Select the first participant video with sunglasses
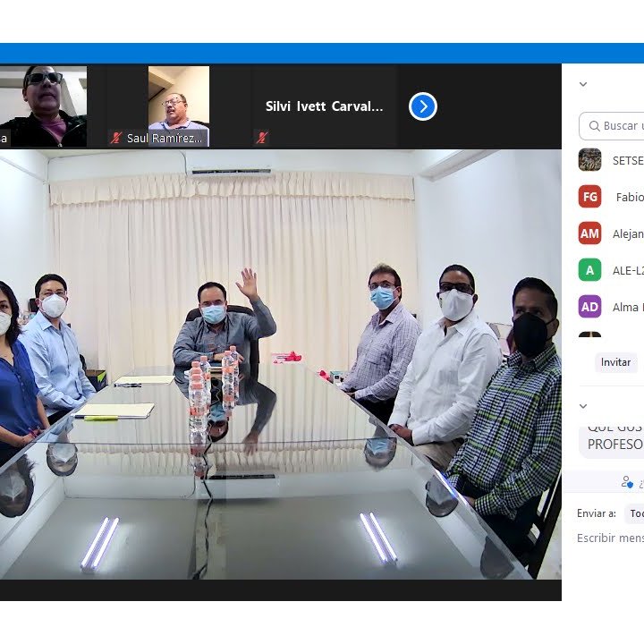Image resolution: width=644 pixels, height=644 pixels. tap(43, 106)
